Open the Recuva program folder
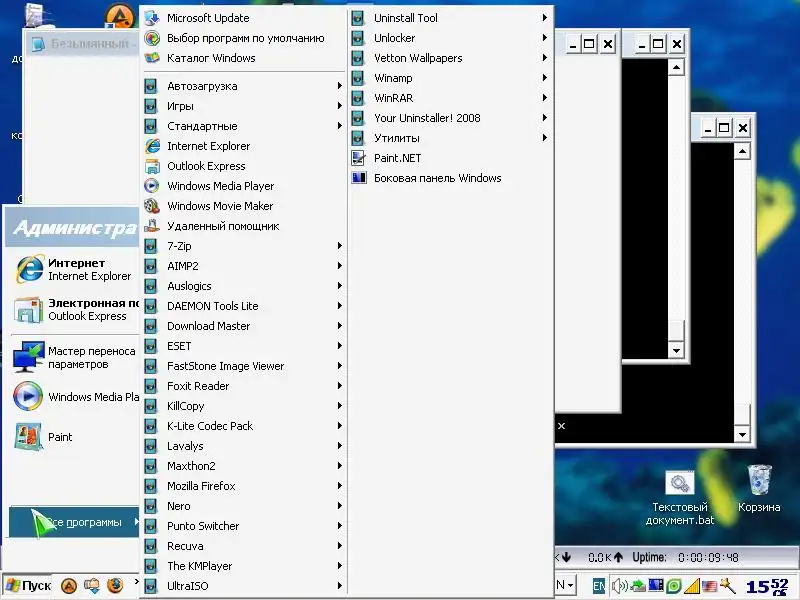 coord(243,546)
